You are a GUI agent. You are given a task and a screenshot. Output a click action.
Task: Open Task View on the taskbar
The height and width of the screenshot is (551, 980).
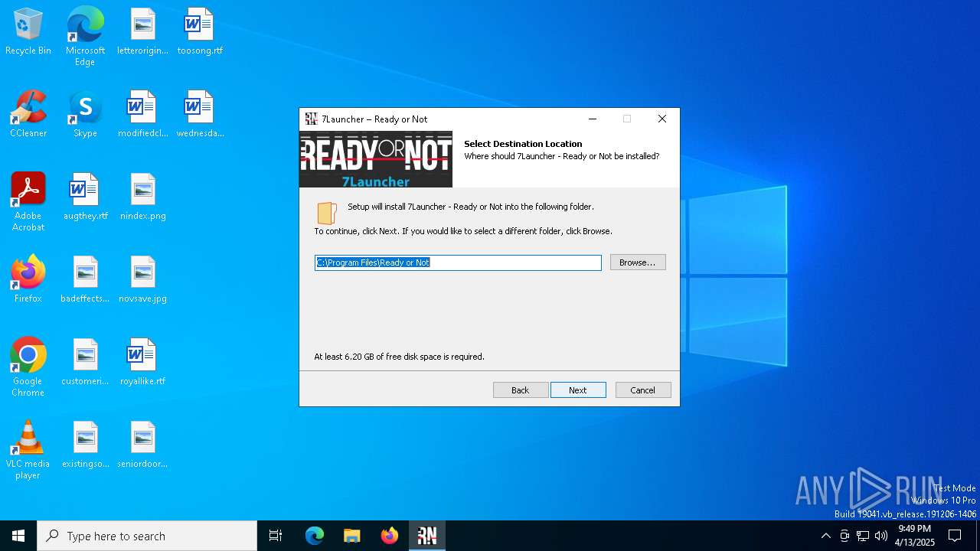click(x=276, y=536)
